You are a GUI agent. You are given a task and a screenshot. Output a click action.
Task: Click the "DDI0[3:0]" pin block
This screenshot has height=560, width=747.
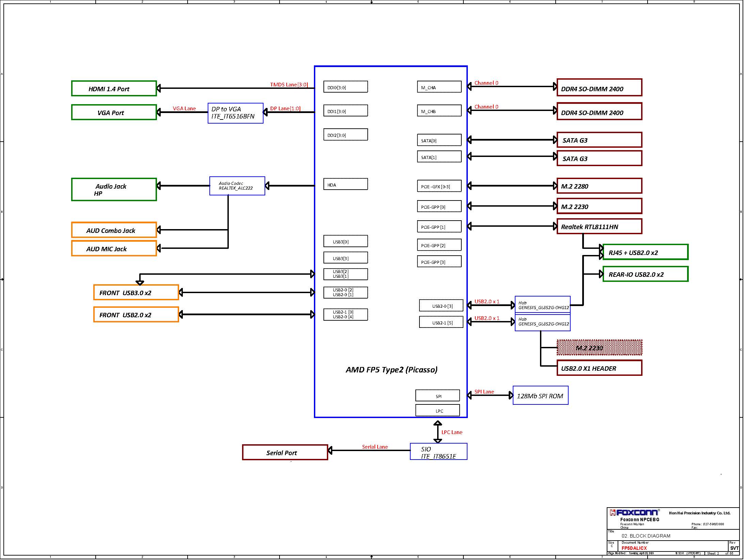pos(346,87)
